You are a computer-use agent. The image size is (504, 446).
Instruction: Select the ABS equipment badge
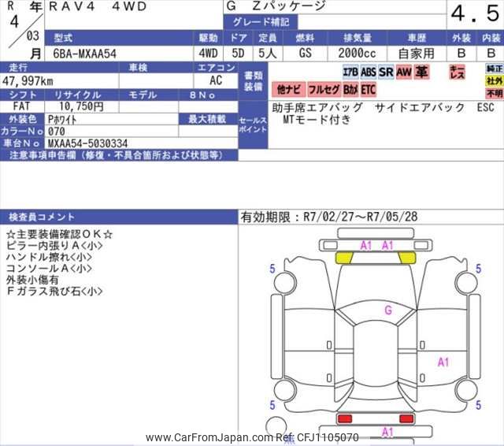(369, 72)
